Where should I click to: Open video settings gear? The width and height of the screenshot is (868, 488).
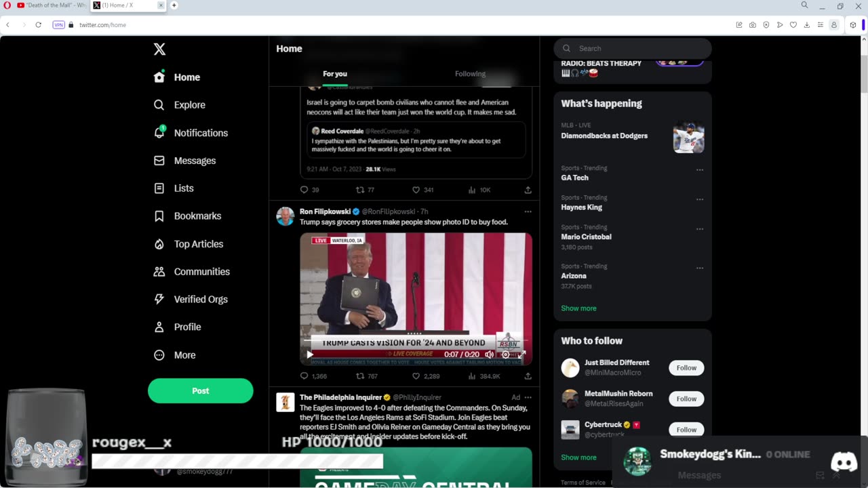click(505, 354)
